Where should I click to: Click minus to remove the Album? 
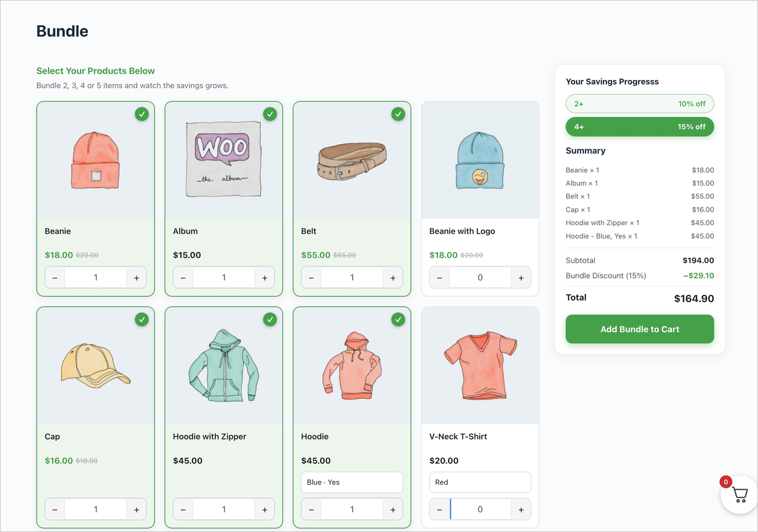[x=183, y=278]
